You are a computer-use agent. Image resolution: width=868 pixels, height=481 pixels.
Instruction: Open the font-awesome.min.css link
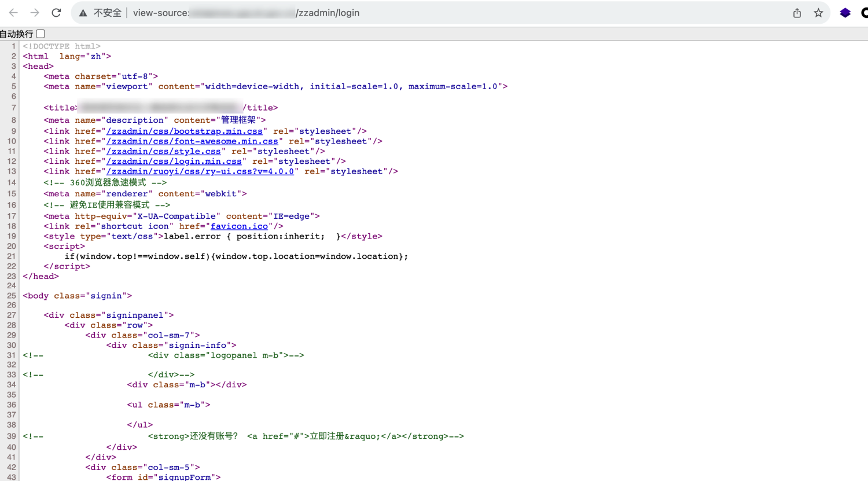192,141
